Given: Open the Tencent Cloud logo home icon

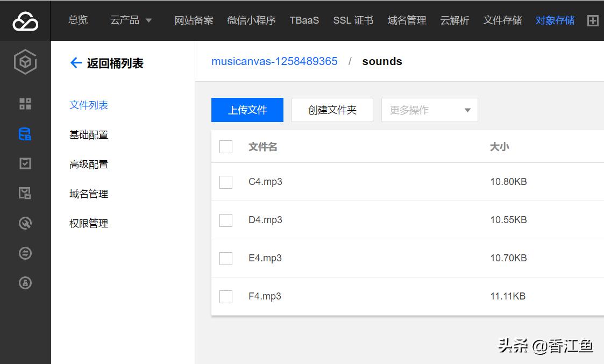Looking at the screenshot, I should pyautogui.click(x=25, y=20).
